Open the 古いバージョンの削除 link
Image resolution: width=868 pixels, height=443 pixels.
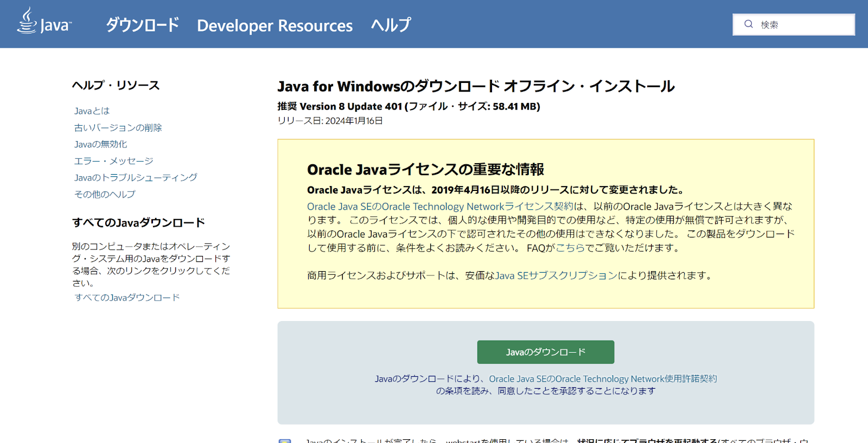pos(118,127)
